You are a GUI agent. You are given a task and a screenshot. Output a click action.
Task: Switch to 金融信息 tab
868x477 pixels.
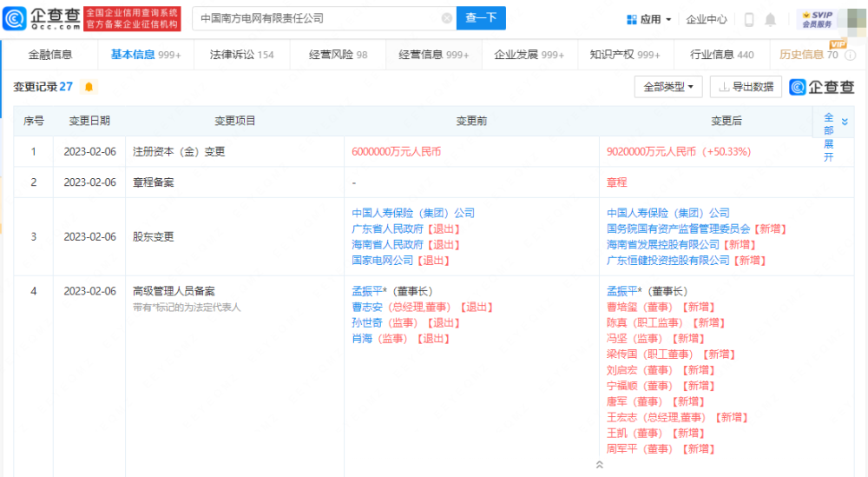tap(49, 54)
